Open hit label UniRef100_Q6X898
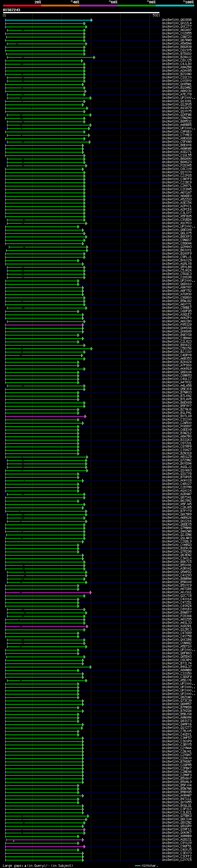 (x=177, y=20)
